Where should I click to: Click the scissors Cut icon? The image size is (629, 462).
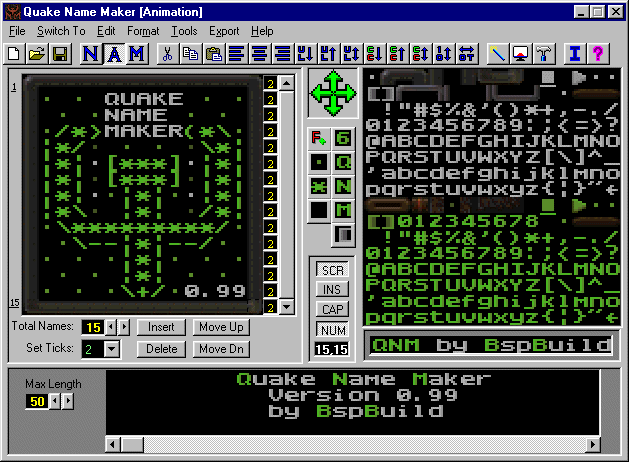(168, 54)
